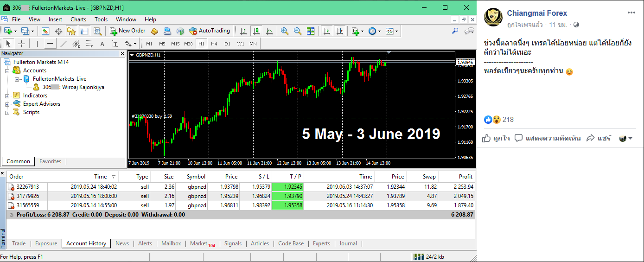Open the MQL5 Market cloud icon
Screen dimensions: 644x262
coord(168,31)
